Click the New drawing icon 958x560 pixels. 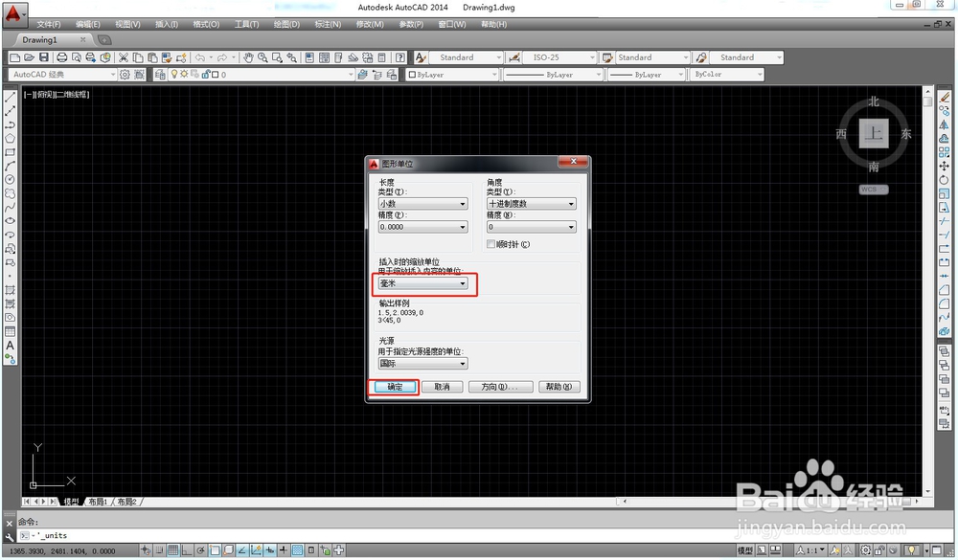click(x=14, y=57)
